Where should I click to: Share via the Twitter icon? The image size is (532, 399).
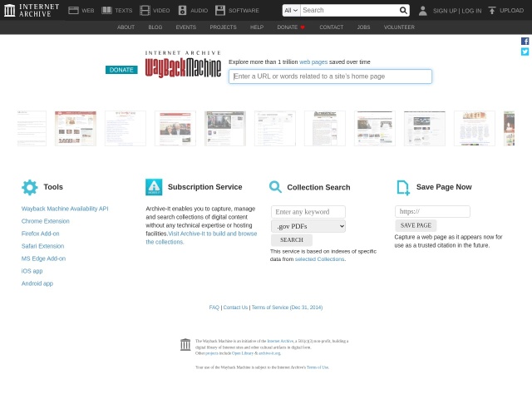525,52
